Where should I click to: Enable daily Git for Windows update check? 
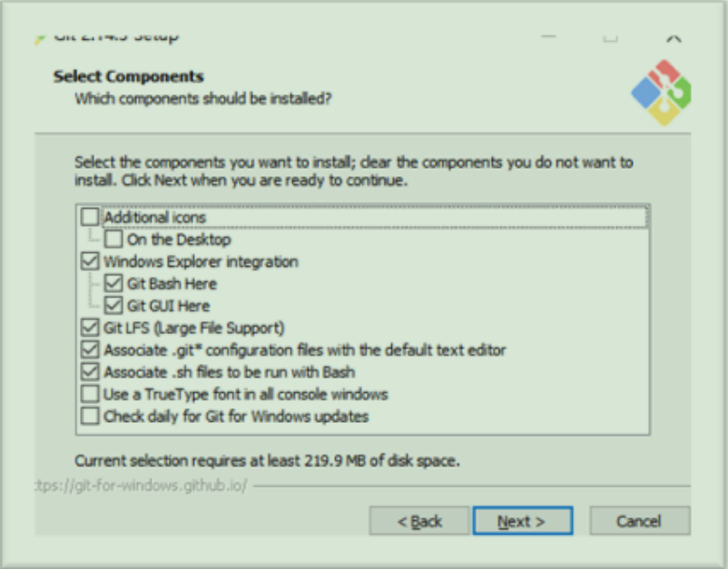pos(90,416)
